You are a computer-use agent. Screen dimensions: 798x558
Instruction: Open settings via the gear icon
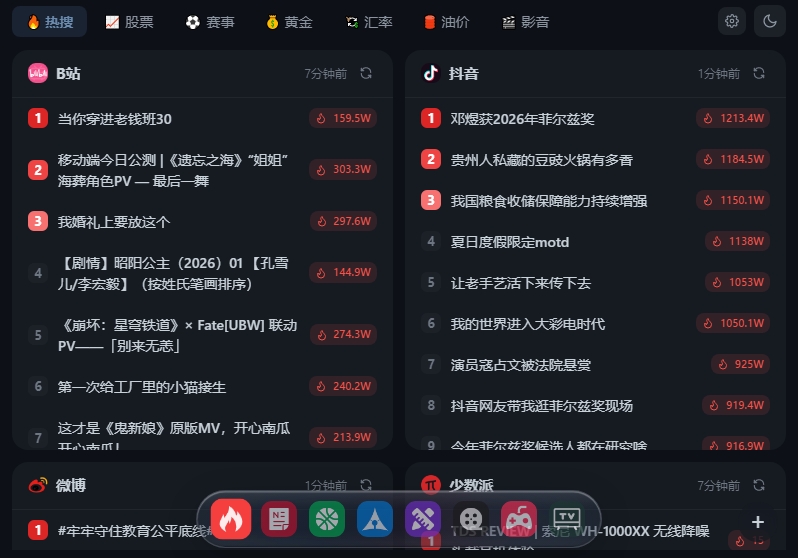pyautogui.click(x=732, y=21)
